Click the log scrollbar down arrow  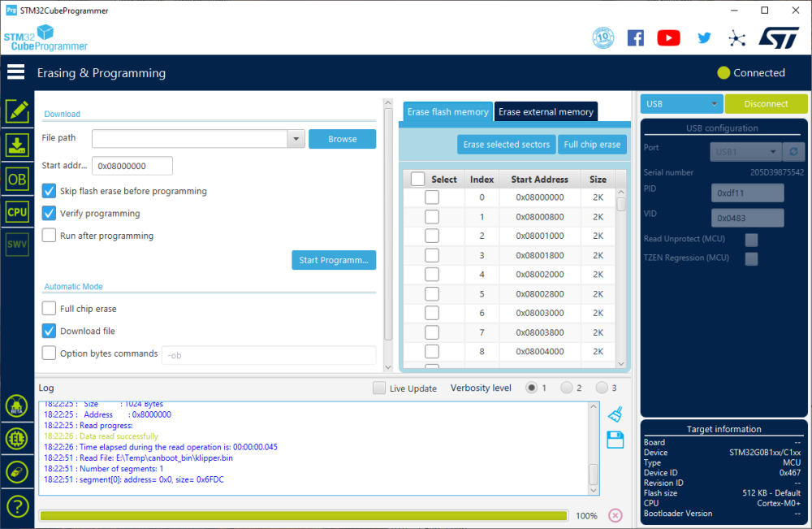(x=594, y=490)
